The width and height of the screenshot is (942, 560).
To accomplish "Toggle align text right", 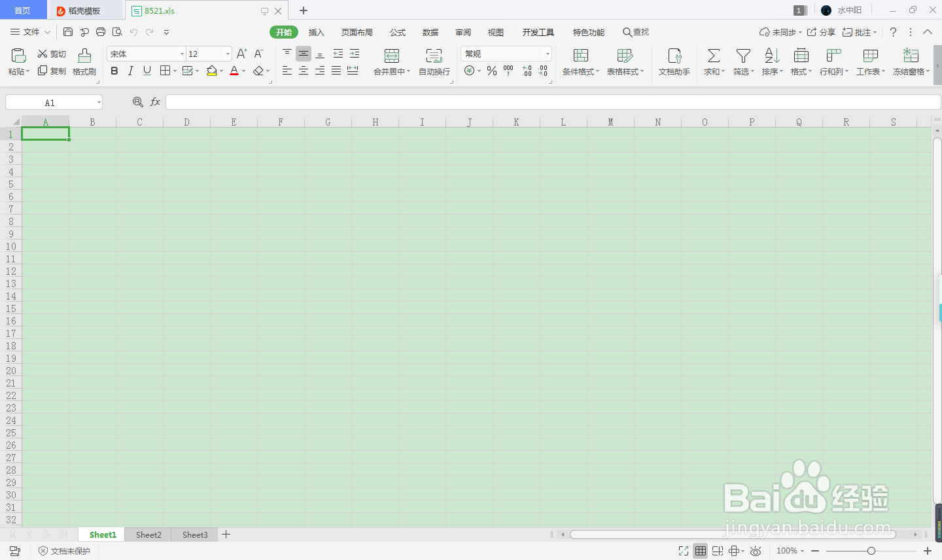I will 320,71.
